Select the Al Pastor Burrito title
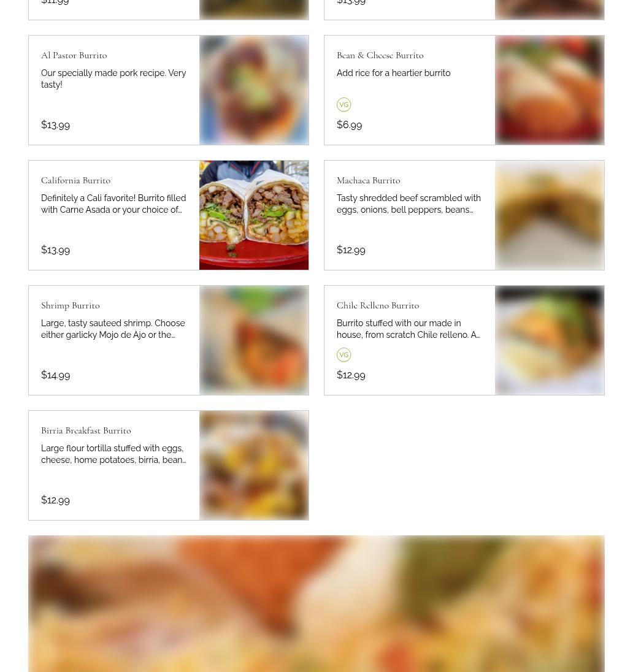 click(x=74, y=55)
